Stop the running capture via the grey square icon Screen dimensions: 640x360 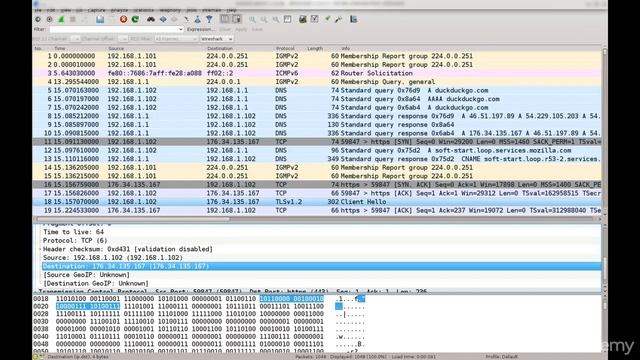73,19
